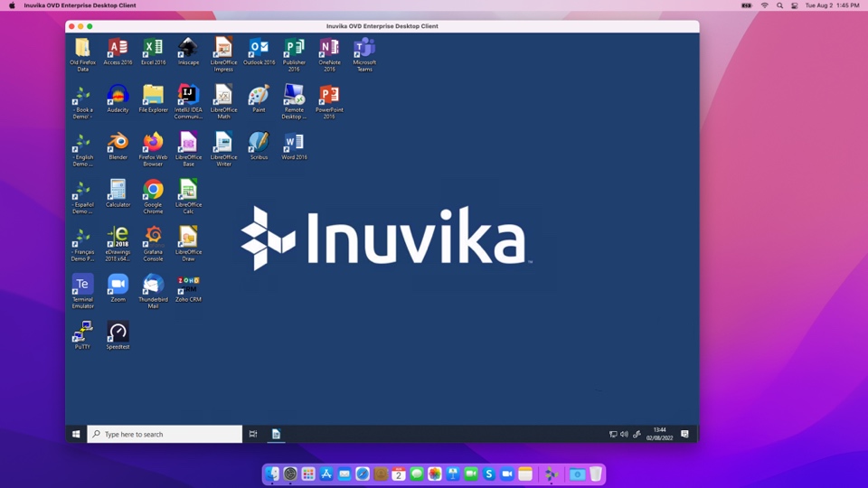Open Finder in the Dock
This screenshot has width=868, height=488.
coord(272,474)
